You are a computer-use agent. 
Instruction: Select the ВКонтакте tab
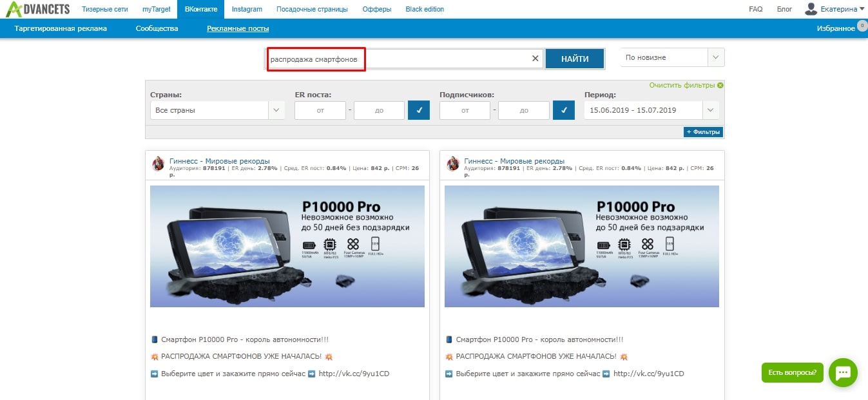[x=201, y=9]
